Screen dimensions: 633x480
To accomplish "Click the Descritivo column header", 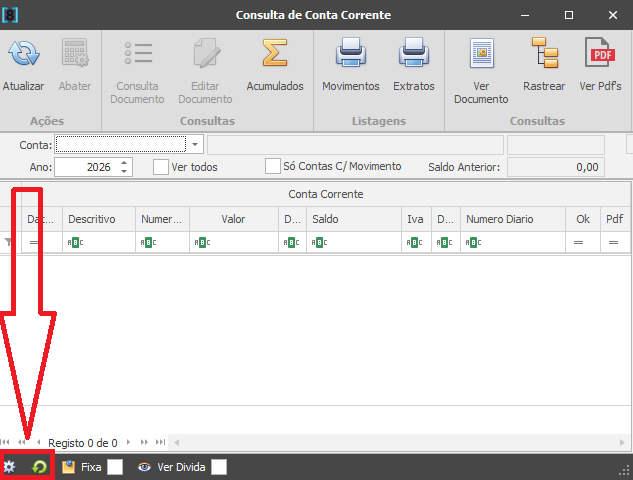I will click(x=92, y=219).
